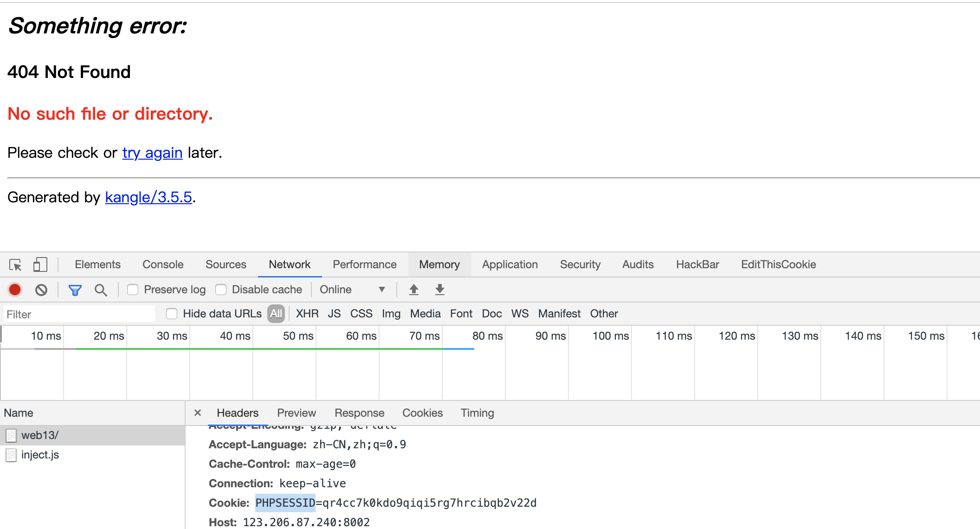Tick the Hide data URLs checkbox
Screen dimensions: 980x529
point(172,314)
